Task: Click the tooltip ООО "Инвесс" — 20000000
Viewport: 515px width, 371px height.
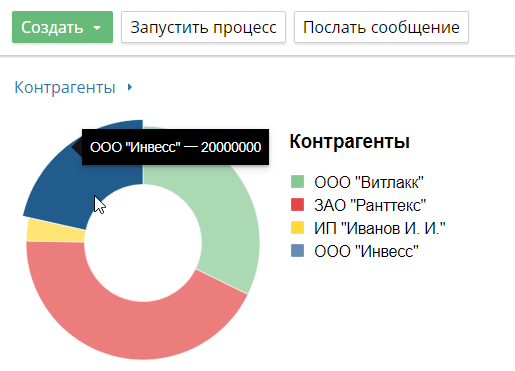Action: 175,147
